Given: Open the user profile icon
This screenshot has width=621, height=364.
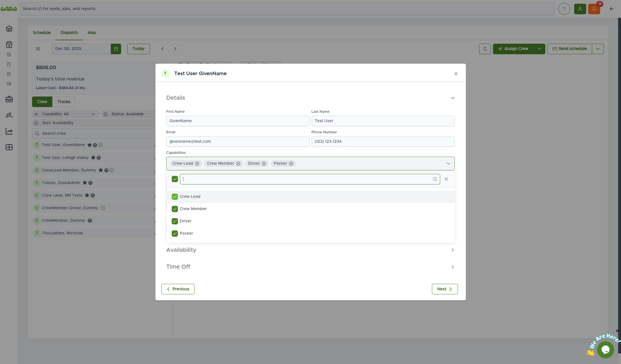Looking at the screenshot, I should click(x=580, y=9).
